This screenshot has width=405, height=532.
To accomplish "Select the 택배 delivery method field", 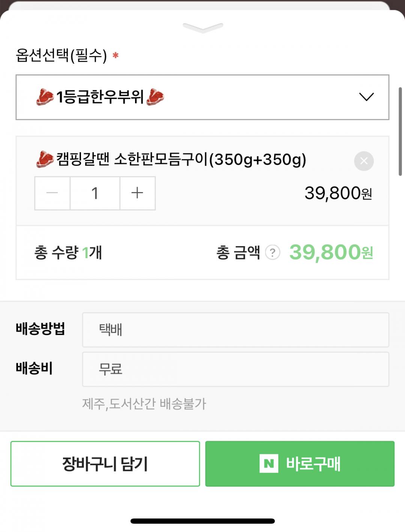I will (x=235, y=330).
